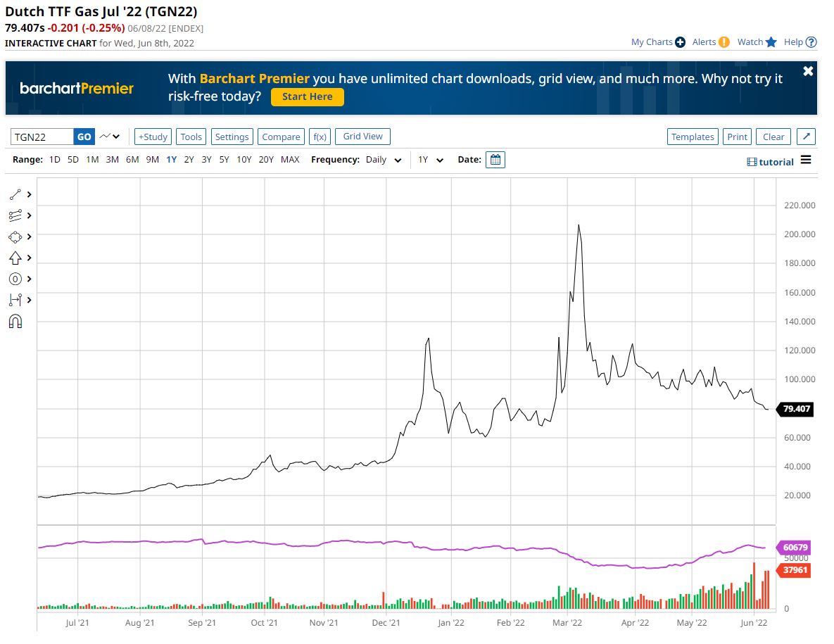The image size is (834, 644).
Task: Select the trend line drawing tool
Action: (15, 194)
